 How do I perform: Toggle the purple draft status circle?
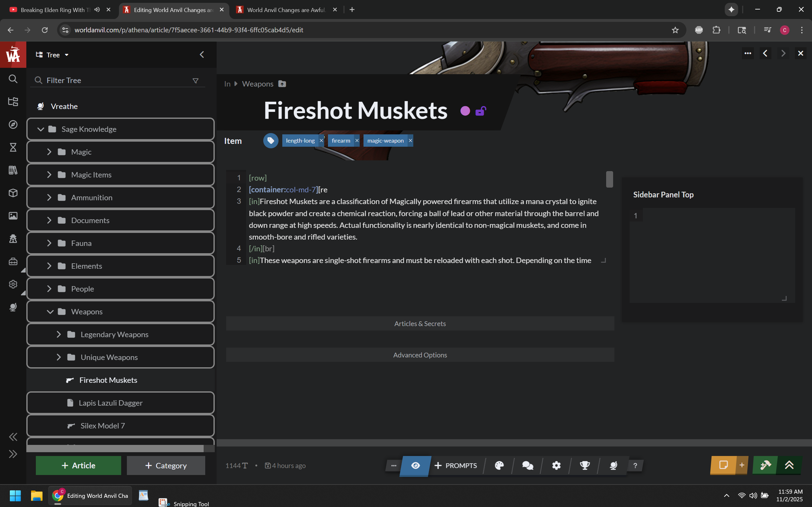[465, 111]
